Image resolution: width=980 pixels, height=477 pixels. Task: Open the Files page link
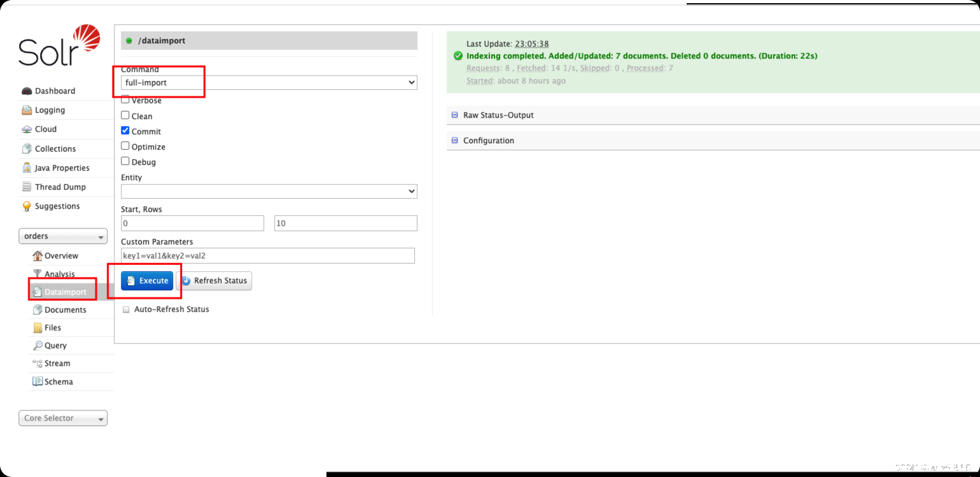click(x=53, y=327)
